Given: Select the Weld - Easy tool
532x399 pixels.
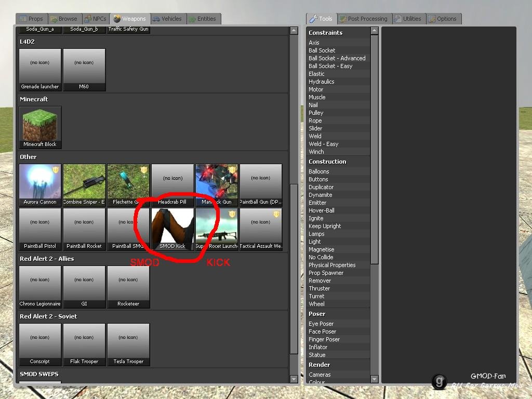Looking at the screenshot, I should pyautogui.click(x=338, y=144).
